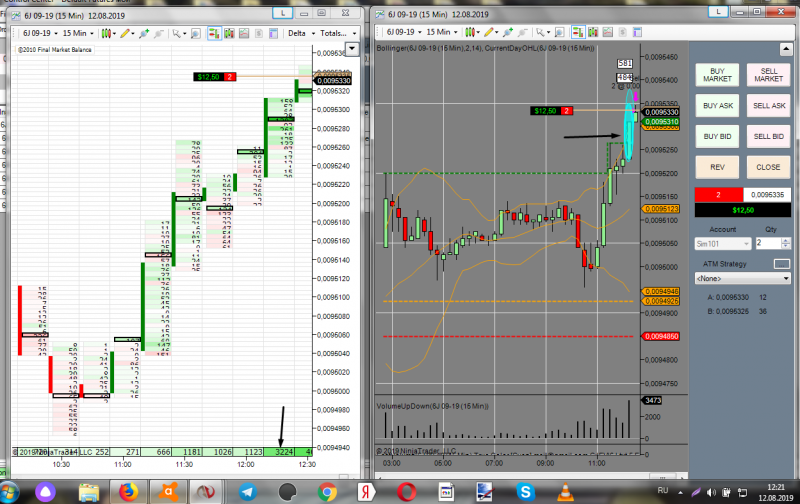Open Firefox from taskbar

pyautogui.click(x=129, y=492)
